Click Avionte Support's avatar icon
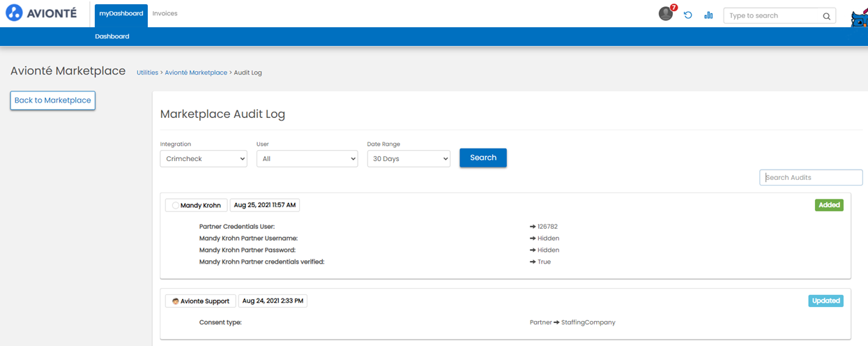The height and width of the screenshot is (346, 868). (175, 301)
